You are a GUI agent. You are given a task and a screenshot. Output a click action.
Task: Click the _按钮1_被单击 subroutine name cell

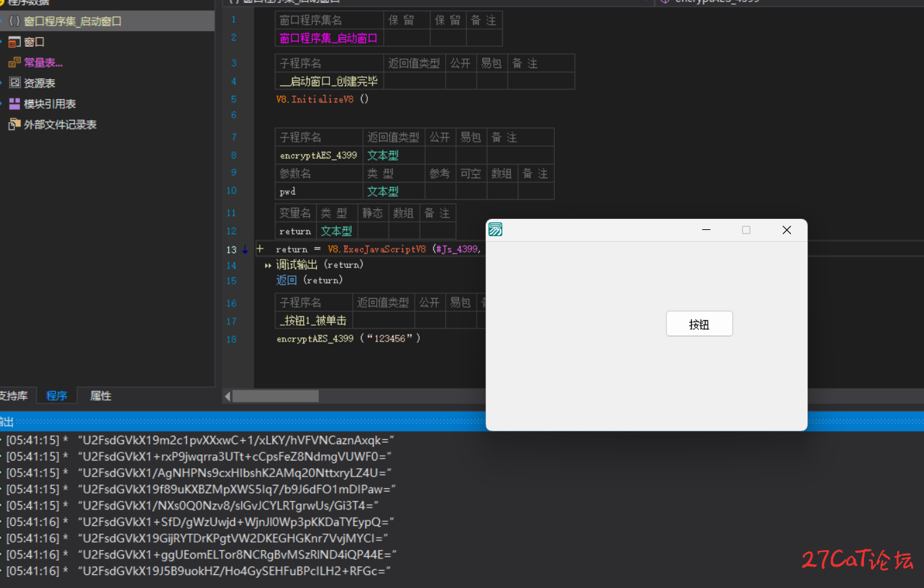tap(314, 321)
